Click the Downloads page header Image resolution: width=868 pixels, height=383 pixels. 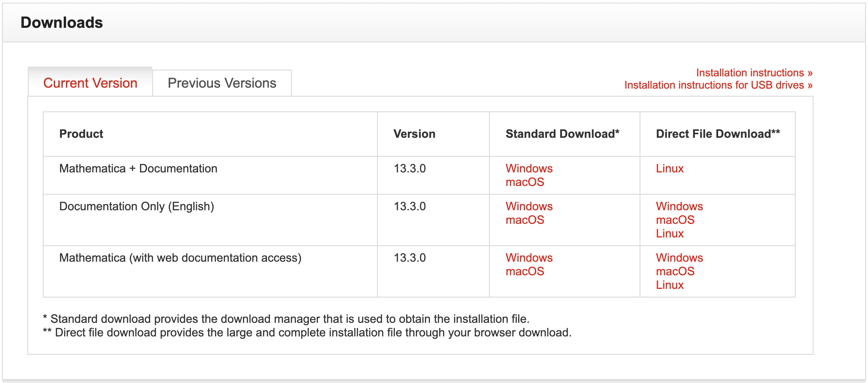[x=62, y=23]
